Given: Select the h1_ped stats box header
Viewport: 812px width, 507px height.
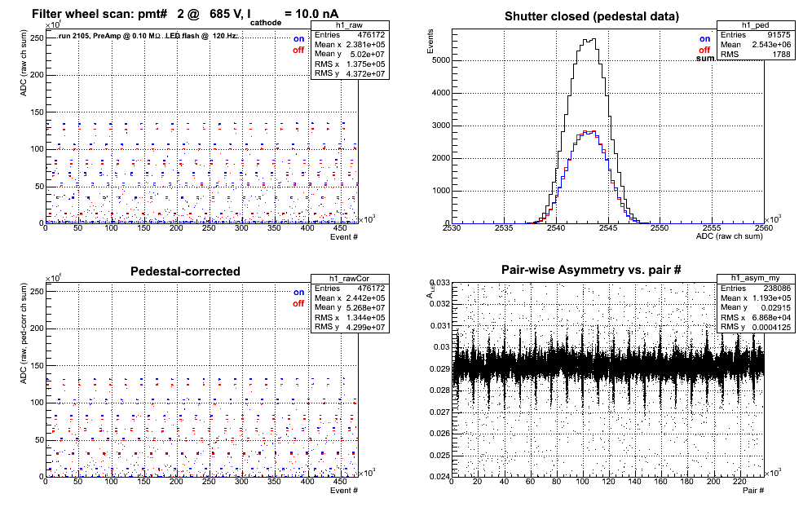Looking at the screenshot, I should pos(756,25).
